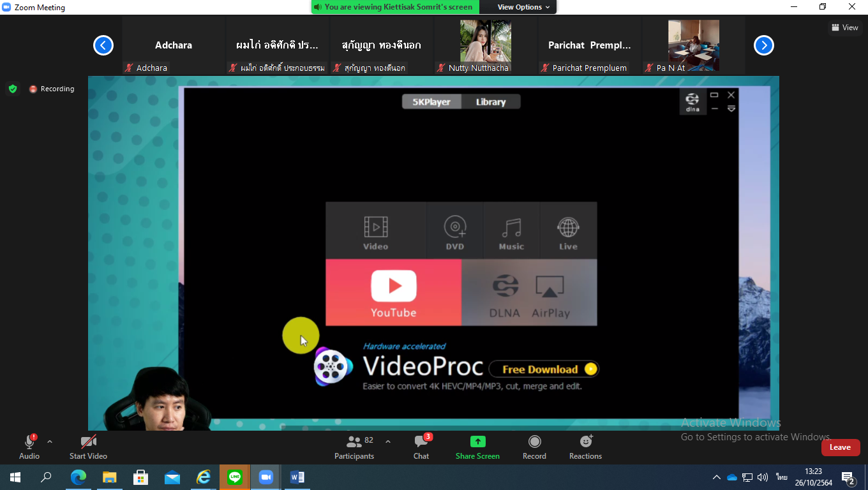
Task: Show hidden system tray icons
Action: (x=716, y=477)
